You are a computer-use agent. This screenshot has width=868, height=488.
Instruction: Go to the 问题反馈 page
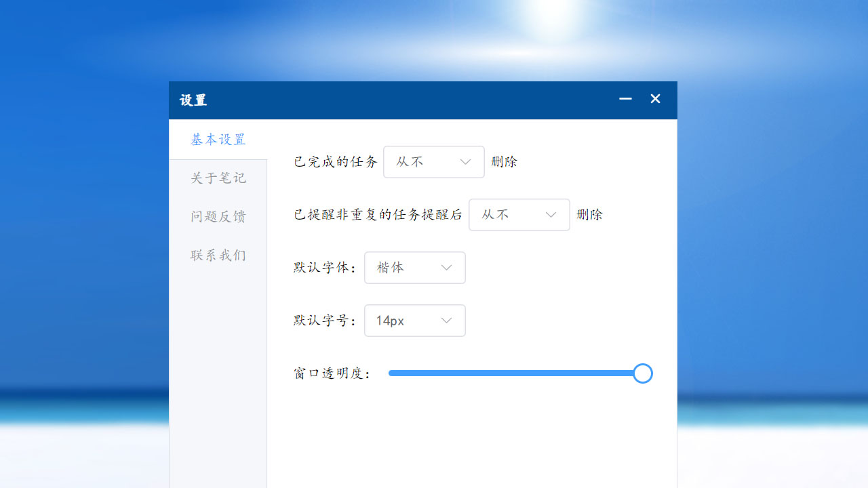(x=218, y=216)
